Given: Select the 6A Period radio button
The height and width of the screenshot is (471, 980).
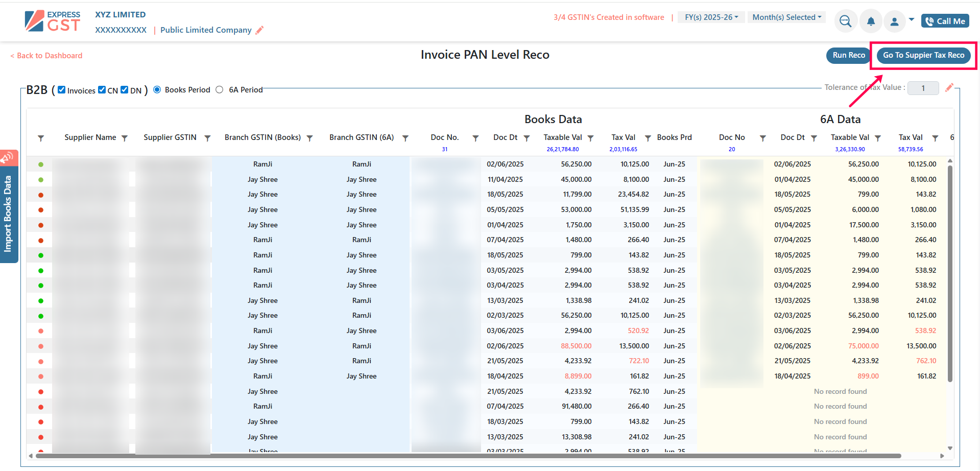Looking at the screenshot, I should (220, 90).
